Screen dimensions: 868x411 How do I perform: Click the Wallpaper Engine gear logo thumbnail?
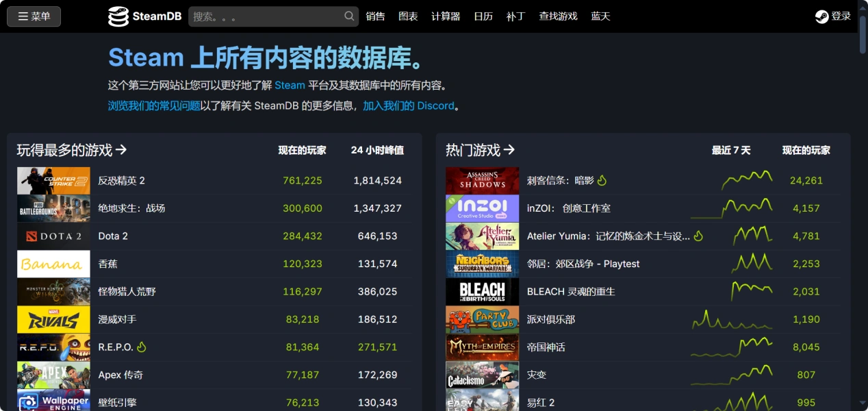(x=53, y=401)
